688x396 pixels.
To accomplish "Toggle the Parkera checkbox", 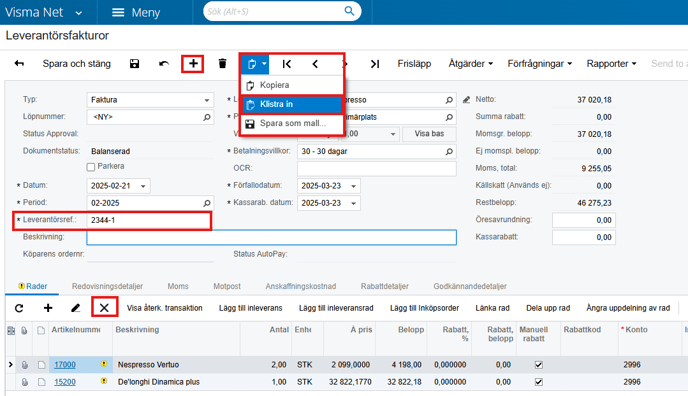I will (x=91, y=167).
